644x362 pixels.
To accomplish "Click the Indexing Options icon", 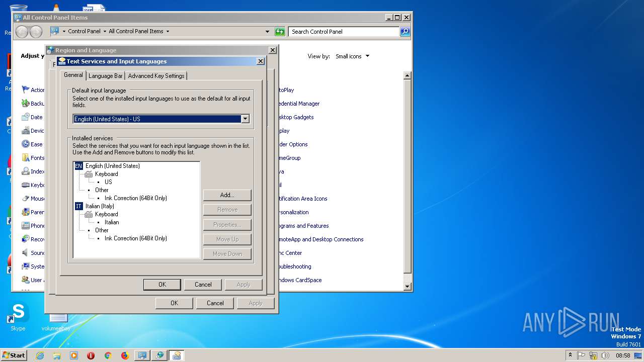I will [26, 171].
